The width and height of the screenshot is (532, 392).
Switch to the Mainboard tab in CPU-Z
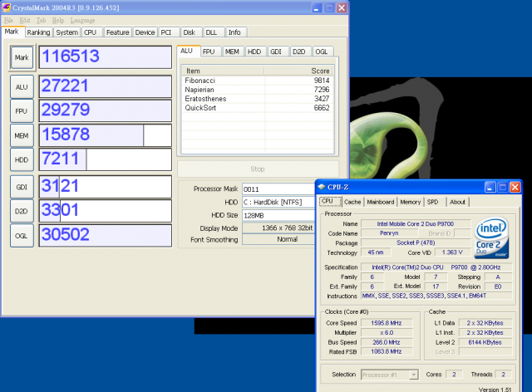coord(381,202)
